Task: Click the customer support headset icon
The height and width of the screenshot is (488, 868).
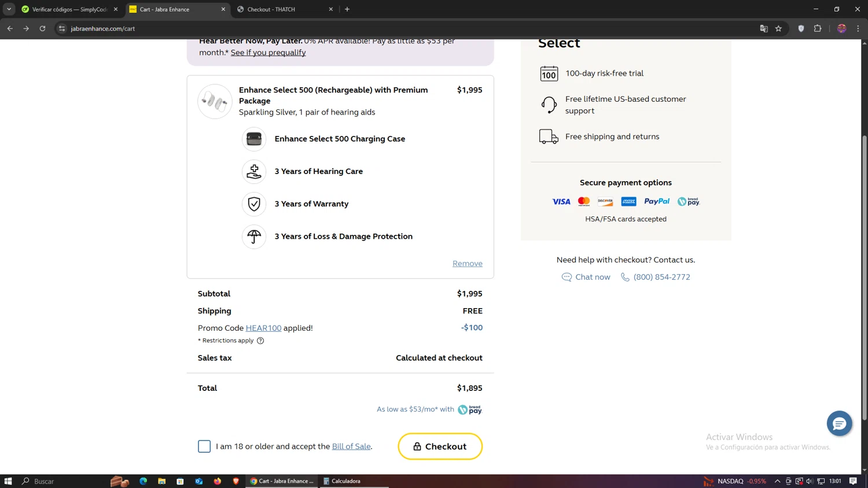Action: 549,105
